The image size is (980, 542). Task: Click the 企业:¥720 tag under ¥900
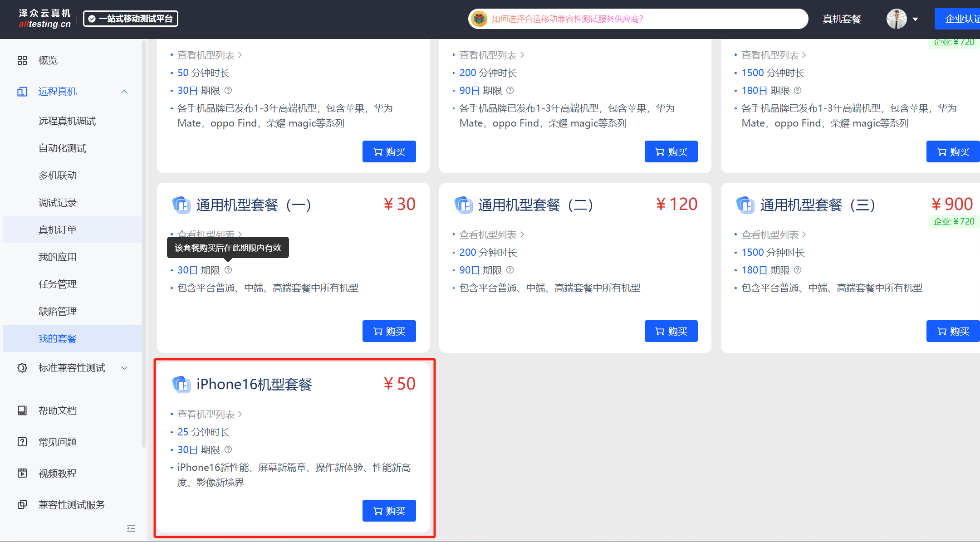(953, 221)
